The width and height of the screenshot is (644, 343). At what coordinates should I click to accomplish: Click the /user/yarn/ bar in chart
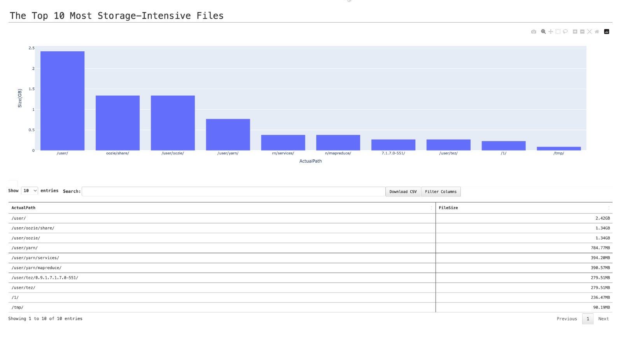click(228, 135)
